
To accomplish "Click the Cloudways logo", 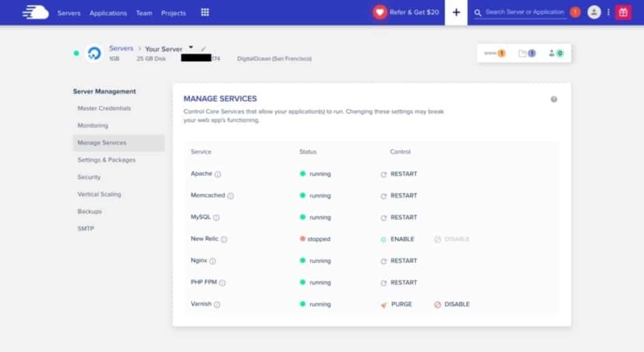I will pos(35,13).
